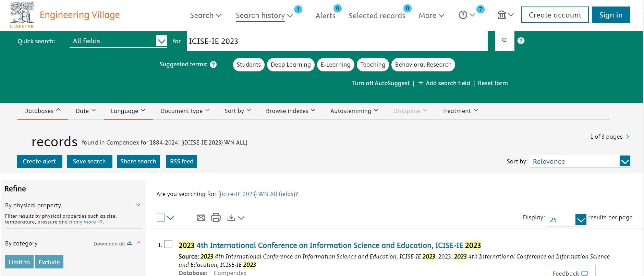This screenshot has width=644, height=276.
Task: Open the institution building icon menu
Action: (x=505, y=15)
